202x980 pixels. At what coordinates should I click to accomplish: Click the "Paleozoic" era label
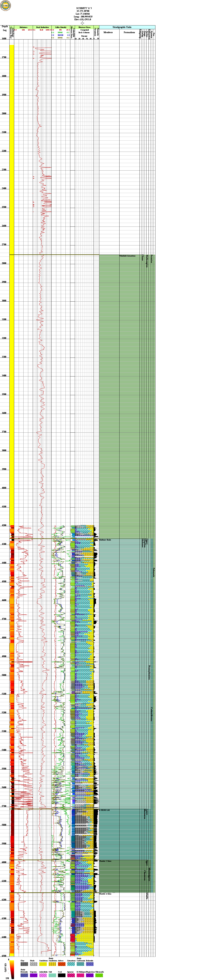[154, 572]
